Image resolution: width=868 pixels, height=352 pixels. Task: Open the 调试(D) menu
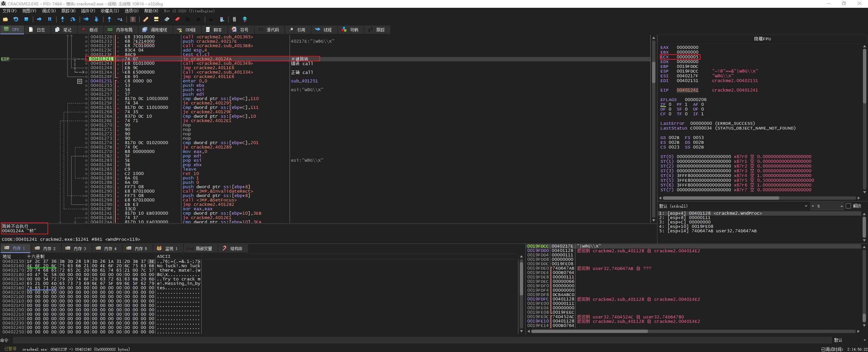[x=48, y=11]
